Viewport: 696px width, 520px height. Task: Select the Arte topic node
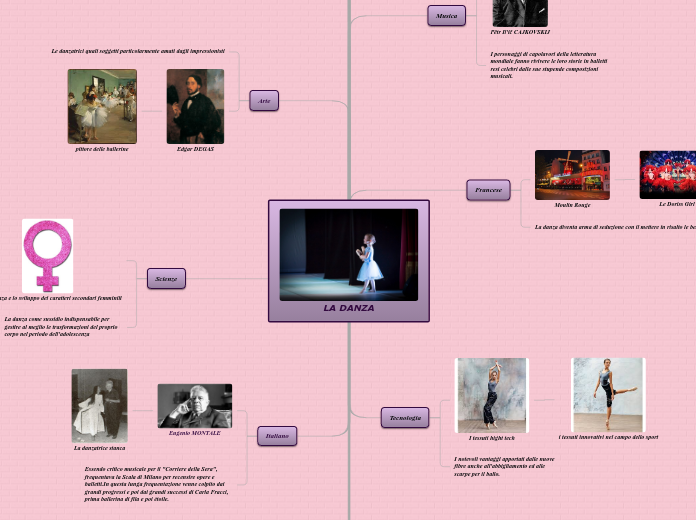coord(264,100)
